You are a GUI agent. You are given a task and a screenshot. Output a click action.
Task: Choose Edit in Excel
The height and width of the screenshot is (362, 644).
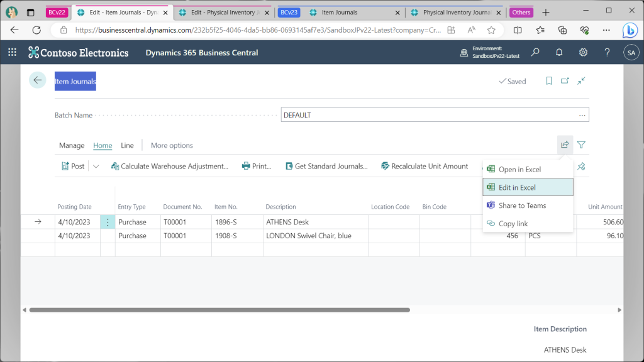[x=528, y=187]
